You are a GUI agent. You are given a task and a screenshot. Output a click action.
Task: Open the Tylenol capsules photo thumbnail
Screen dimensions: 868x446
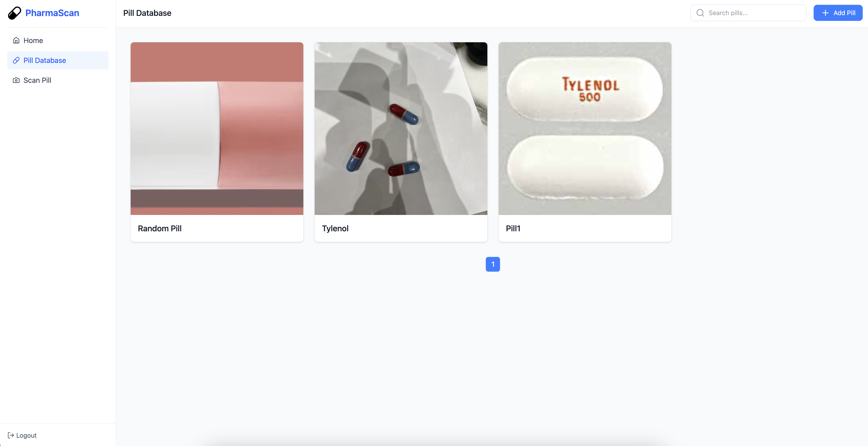click(401, 128)
